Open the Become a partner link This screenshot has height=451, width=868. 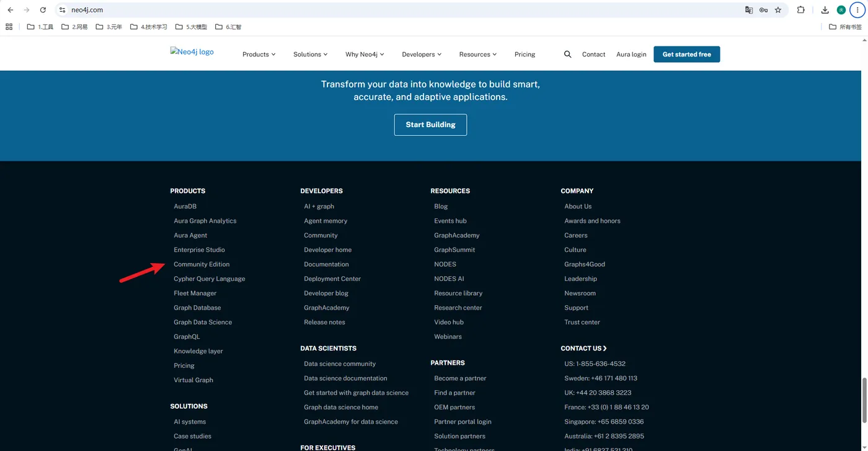tap(460, 378)
